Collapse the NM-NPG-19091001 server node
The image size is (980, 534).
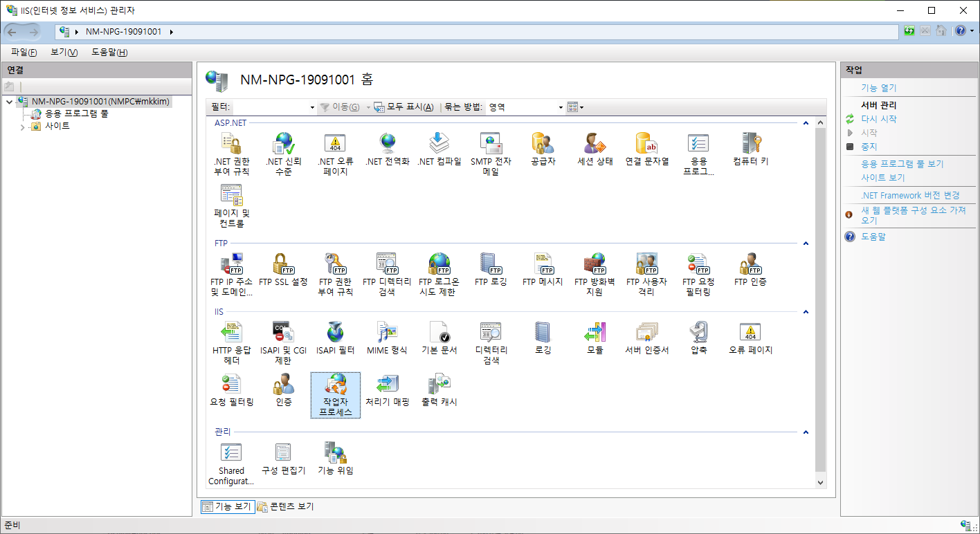coord(9,102)
